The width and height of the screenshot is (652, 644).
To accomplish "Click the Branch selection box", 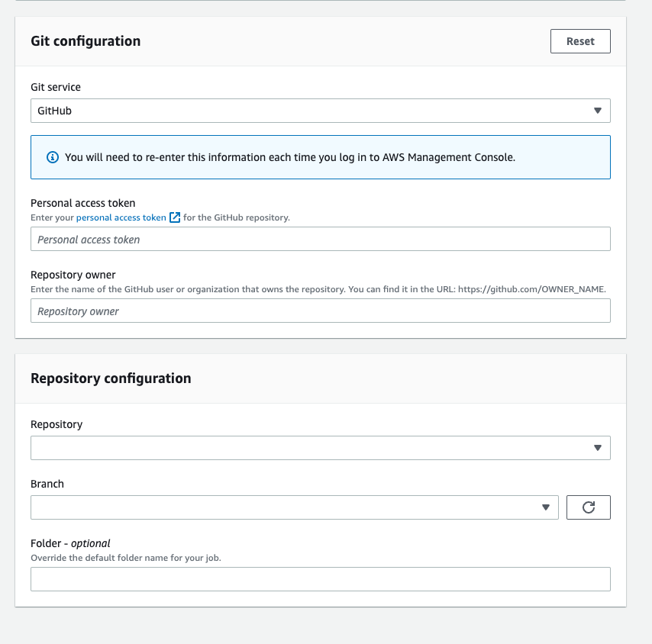I will pos(294,507).
